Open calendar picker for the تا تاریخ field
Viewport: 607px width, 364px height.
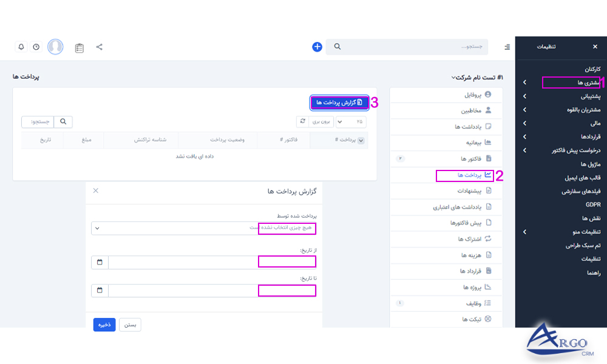click(100, 291)
